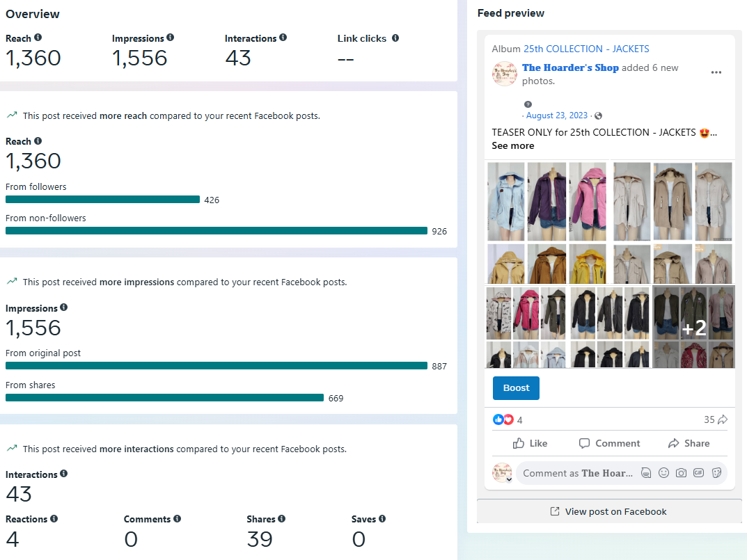747x560 pixels.
Task: Click the info icon beside Saves
Action: point(382,519)
